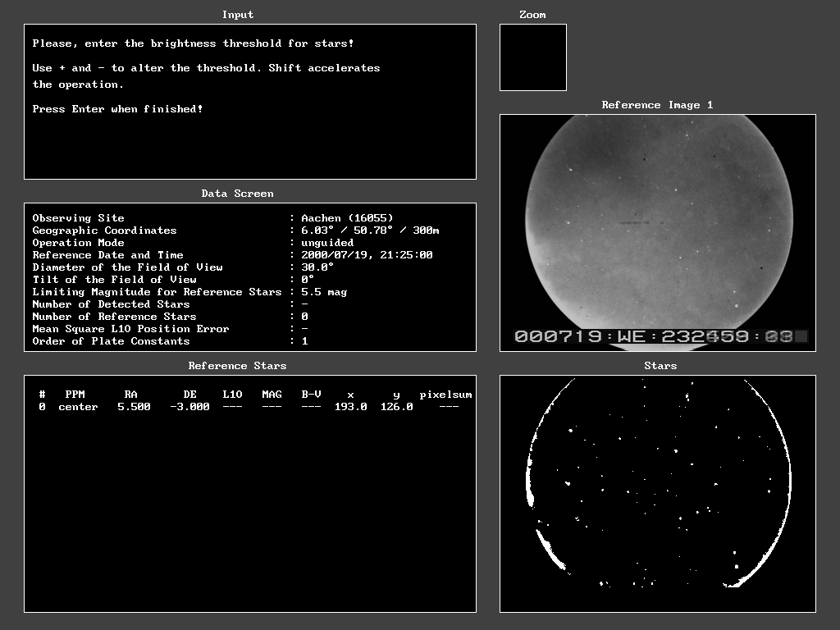Click the timestamp overlay in the reference image
Image resolution: width=840 pixels, height=630 pixels.
pos(660,336)
